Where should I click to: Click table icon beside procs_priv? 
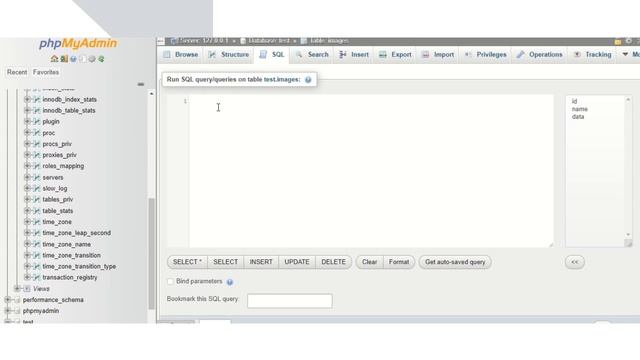pyautogui.click(x=37, y=144)
